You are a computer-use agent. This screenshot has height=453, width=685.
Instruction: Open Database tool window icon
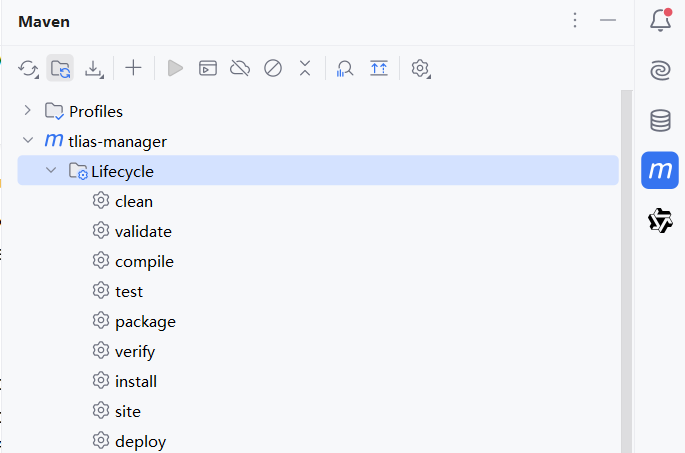pyautogui.click(x=660, y=120)
